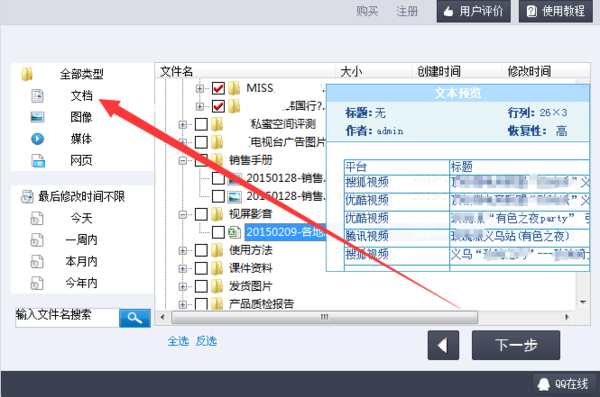Click the folder icon of MISS row
The width and height of the screenshot is (600, 397).
pos(234,88)
